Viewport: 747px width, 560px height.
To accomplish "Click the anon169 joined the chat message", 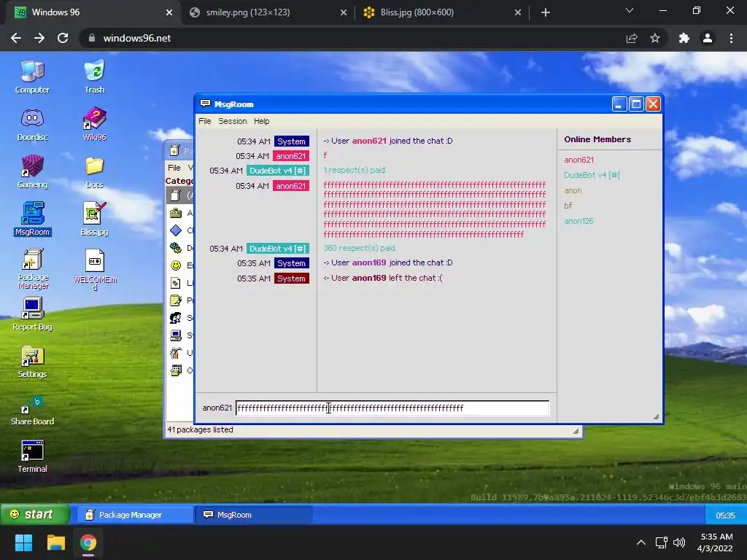I will 388,262.
